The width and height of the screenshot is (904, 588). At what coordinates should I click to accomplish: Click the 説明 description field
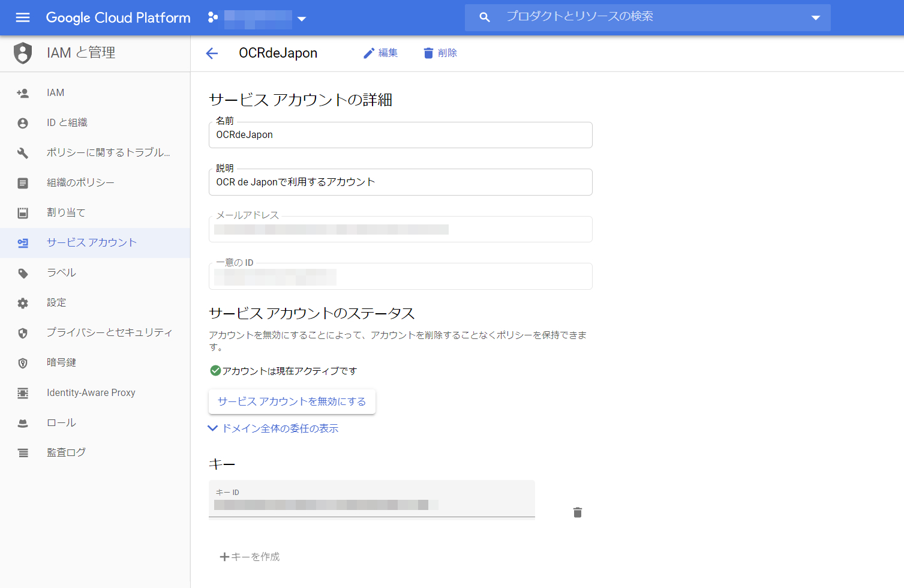click(400, 182)
